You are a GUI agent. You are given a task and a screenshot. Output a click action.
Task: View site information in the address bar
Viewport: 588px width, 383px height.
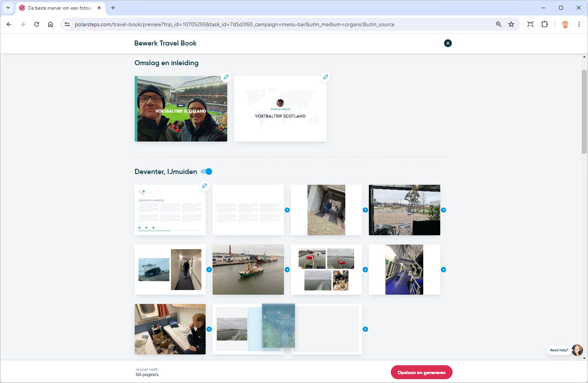67,24
